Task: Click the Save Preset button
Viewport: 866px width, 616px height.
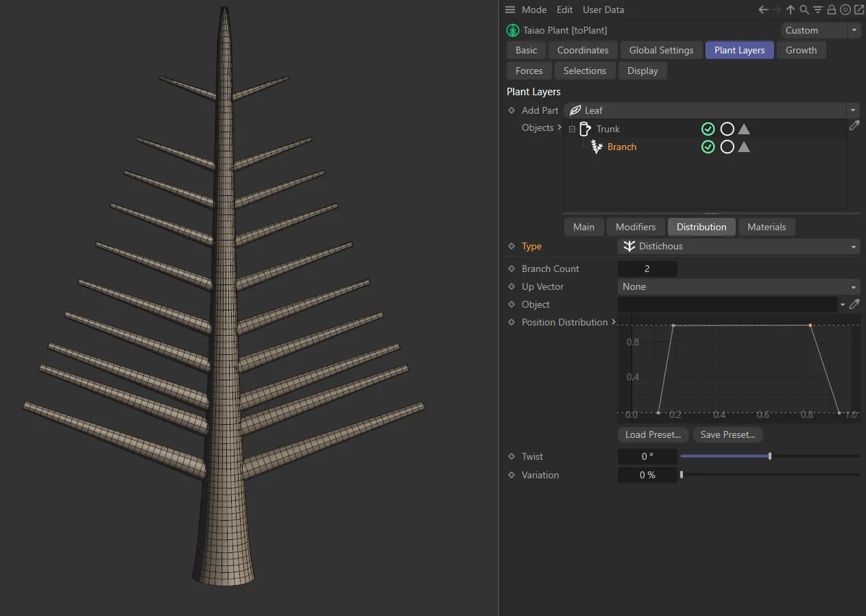Action: (727, 434)
